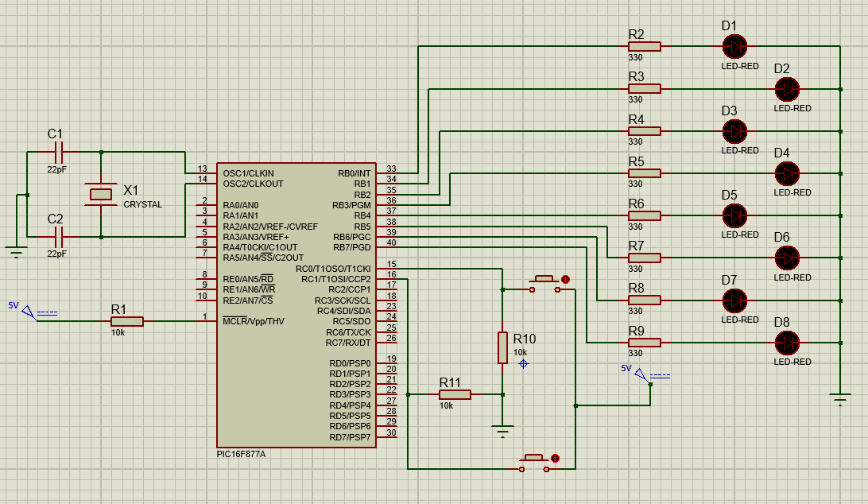Click the LED D4 component
Viewport: 868px width, 504px height.
787,173
